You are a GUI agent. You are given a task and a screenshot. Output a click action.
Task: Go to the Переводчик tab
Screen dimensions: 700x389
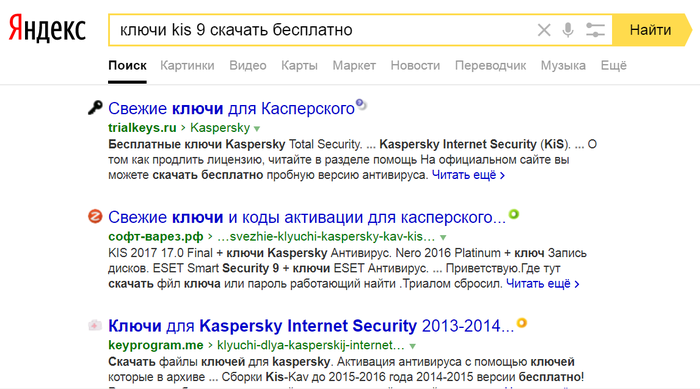click(490, 66)
